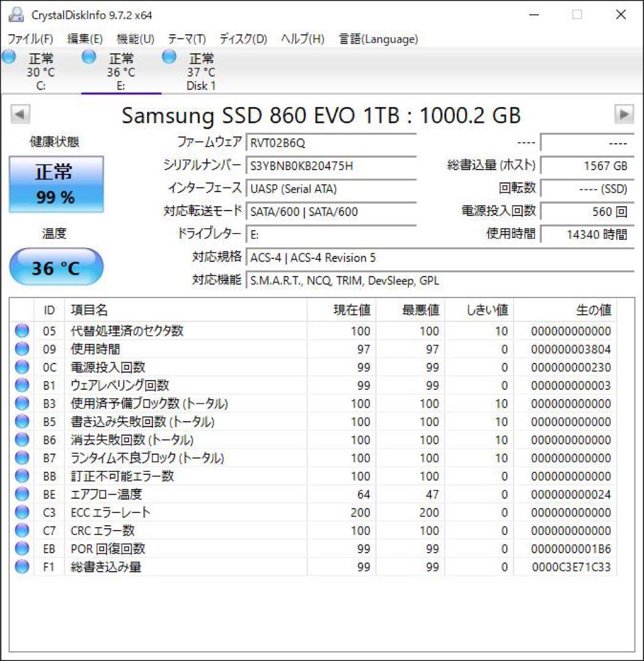Click the 正常 99 % health status button
Image resolution: width=644 pixels, height=661 pixels.
tap(56, 184)
